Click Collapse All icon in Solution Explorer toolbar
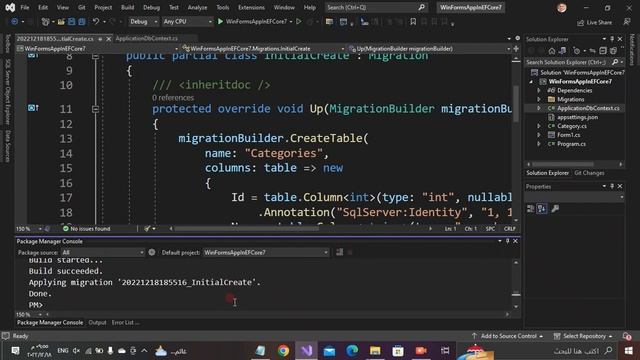The height and width of the screenshot is (360, 640). click(x=603, y=51)
